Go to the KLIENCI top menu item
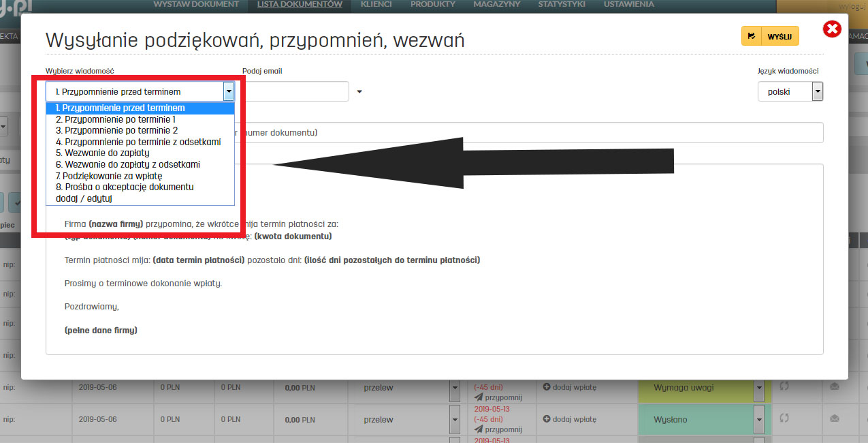Image resolution: width=868 pixels, height=443 pixels. point(376,5)
